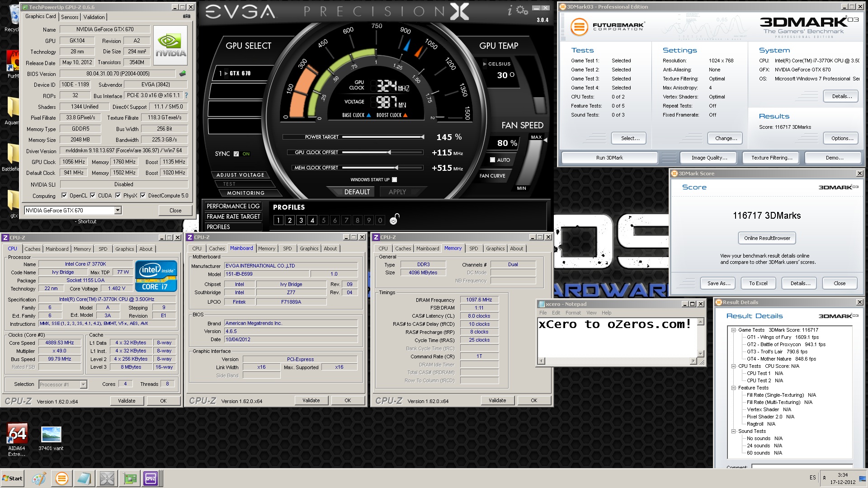Click GPU-Z screenshot camera icon

point(186,16)
